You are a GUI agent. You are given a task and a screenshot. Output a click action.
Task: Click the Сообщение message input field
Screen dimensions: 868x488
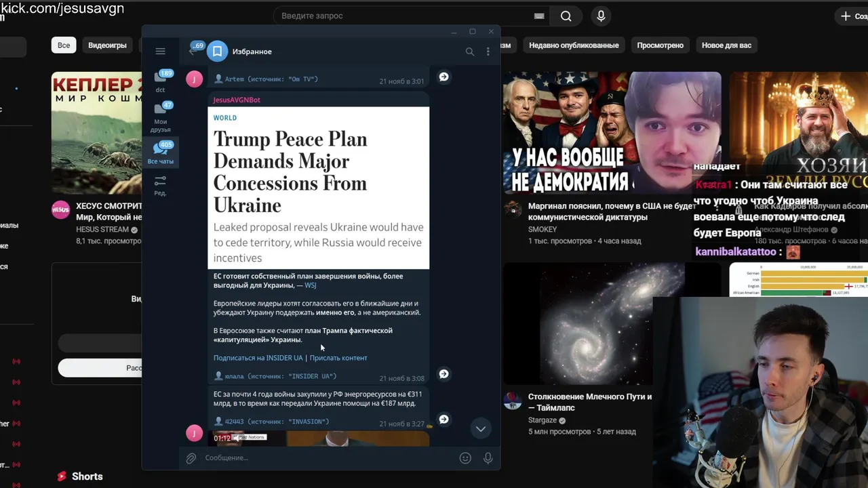(329, 458)
